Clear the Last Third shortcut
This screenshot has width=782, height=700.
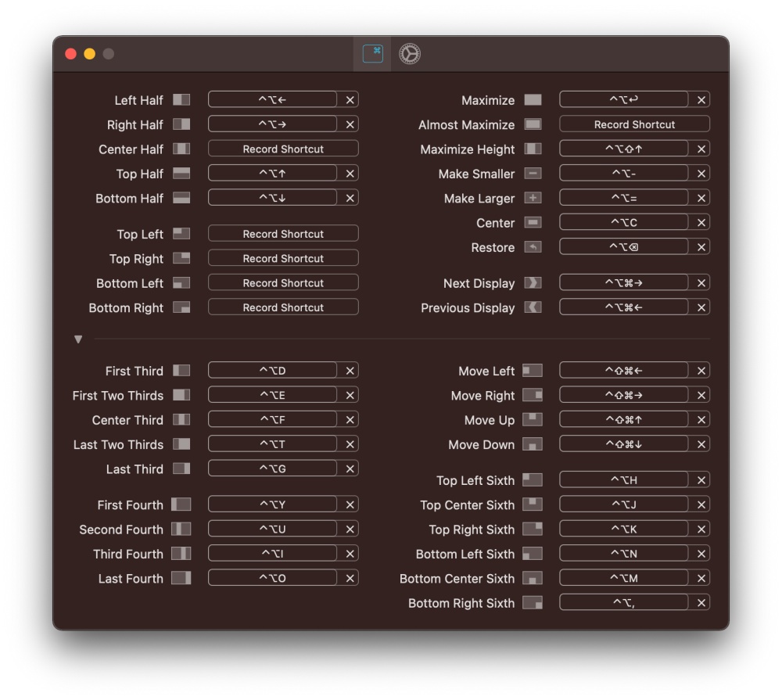click(x=350, y=469)
